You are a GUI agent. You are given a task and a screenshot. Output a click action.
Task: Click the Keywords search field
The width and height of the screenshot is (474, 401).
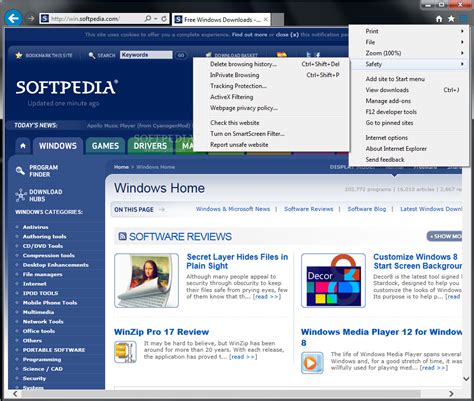coord(146,55)
